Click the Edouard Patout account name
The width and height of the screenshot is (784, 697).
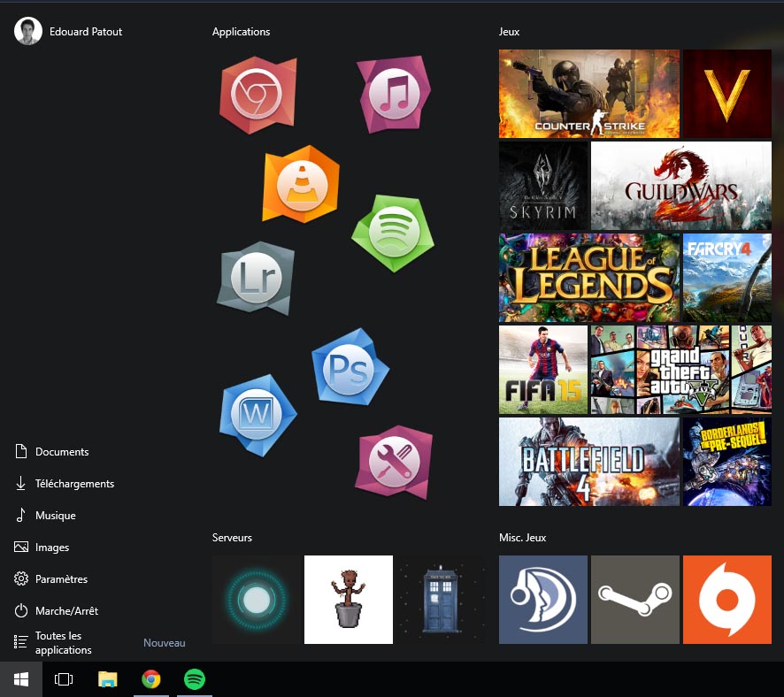(x=86, y=32)
